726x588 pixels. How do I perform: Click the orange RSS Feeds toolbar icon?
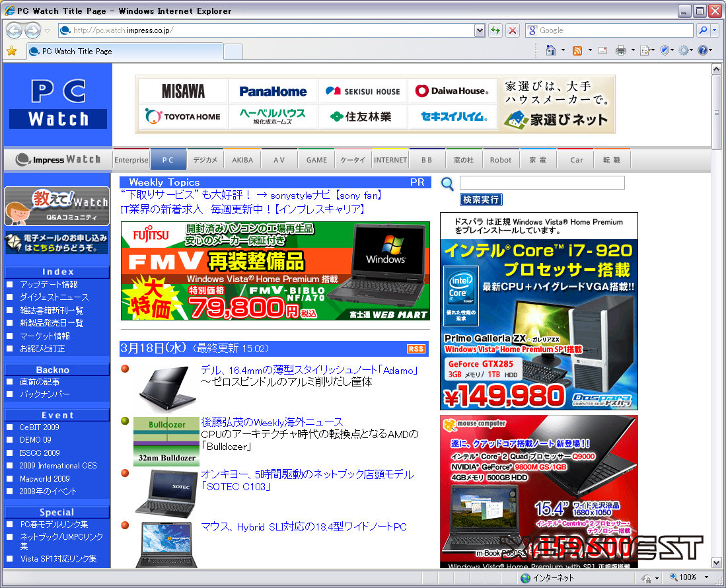(x=577, y=50)
